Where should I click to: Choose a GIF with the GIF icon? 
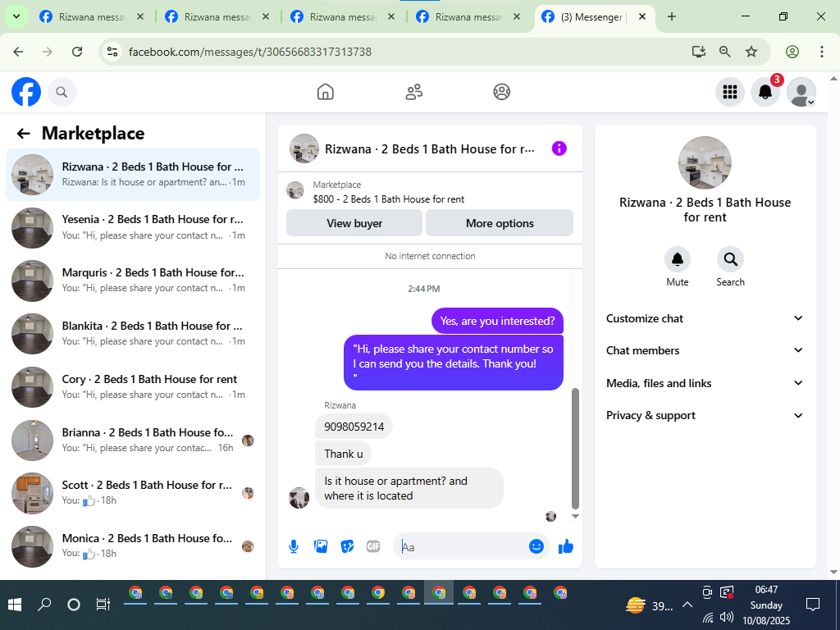[x=373, y=546]
